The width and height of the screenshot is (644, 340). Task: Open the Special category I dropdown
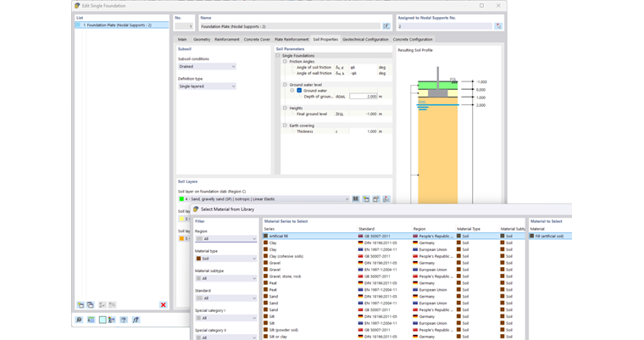pyautogui.click(x=226, y=318)
